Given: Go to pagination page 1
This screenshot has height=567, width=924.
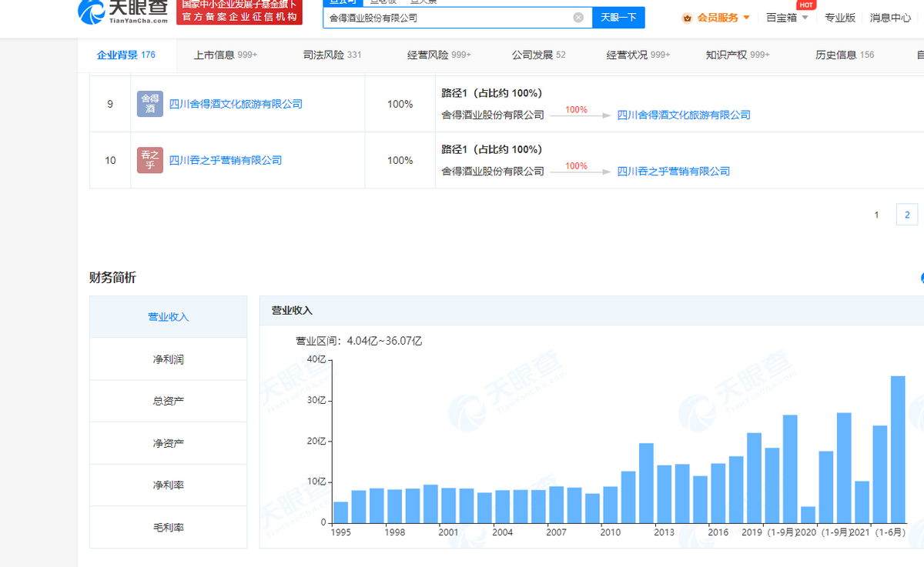Looking at the screenshot, I should [x=876, y=215].
